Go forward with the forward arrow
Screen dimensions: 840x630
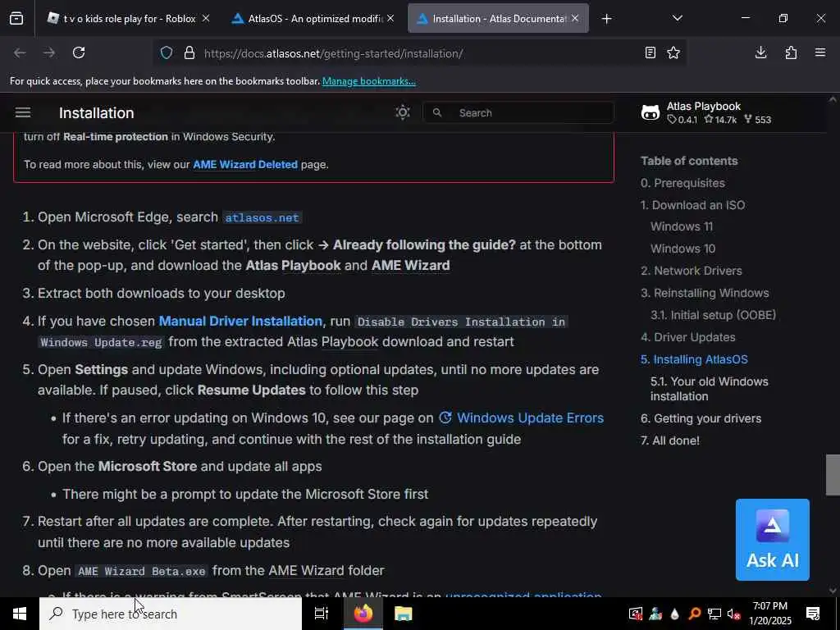48,53
